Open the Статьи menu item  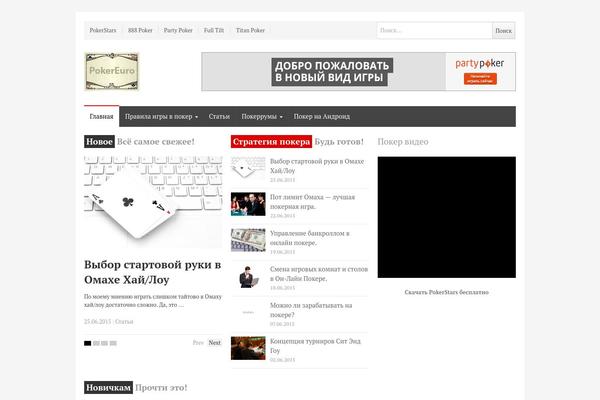219,116
